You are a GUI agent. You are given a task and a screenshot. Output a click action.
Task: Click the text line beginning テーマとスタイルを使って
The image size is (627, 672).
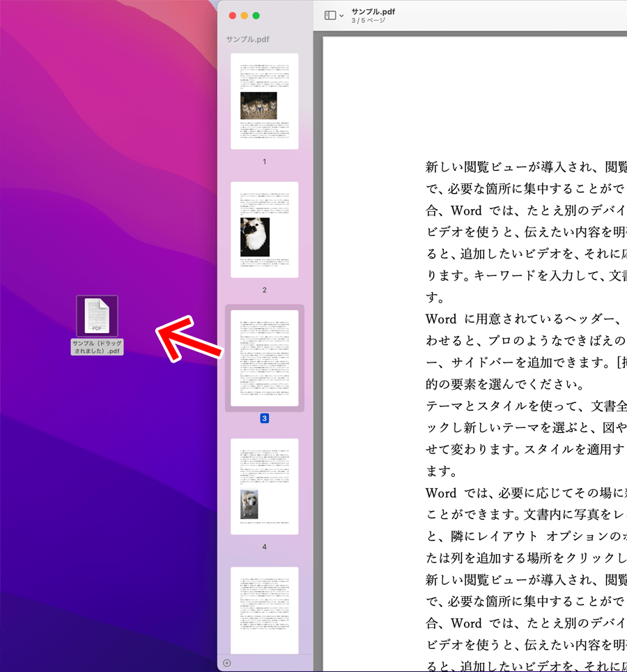coord(526,406)
